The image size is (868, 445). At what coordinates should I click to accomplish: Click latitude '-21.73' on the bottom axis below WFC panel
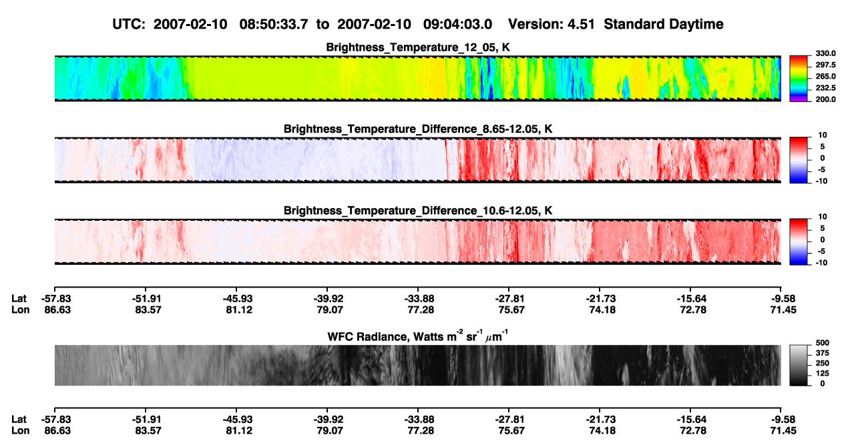pos(600,419)
